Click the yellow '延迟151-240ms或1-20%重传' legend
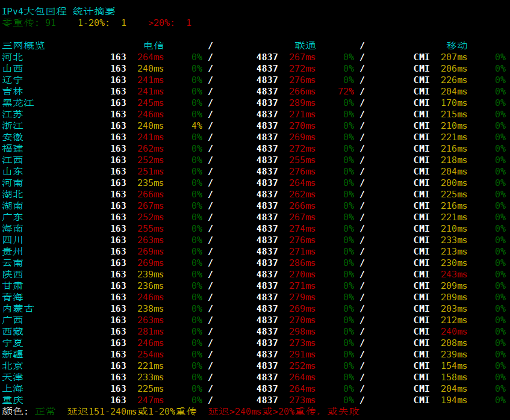 pyautogui.click(x=132, y=412)
